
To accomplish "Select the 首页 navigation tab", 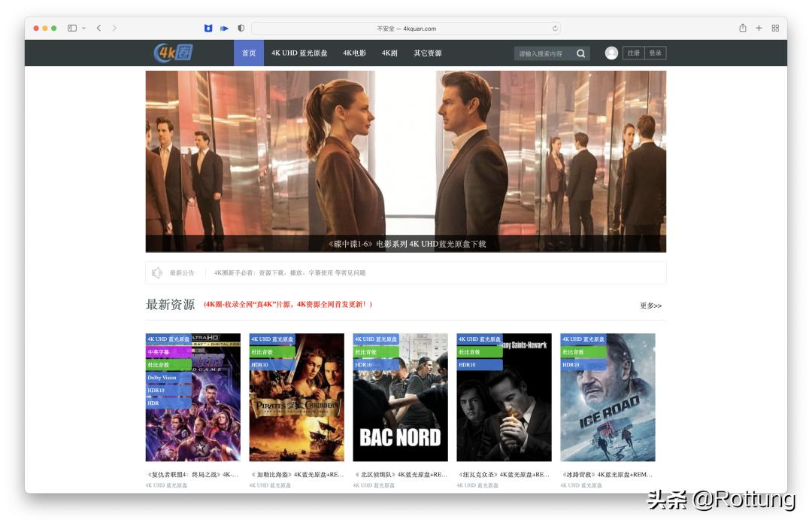I will click(249, 53).
